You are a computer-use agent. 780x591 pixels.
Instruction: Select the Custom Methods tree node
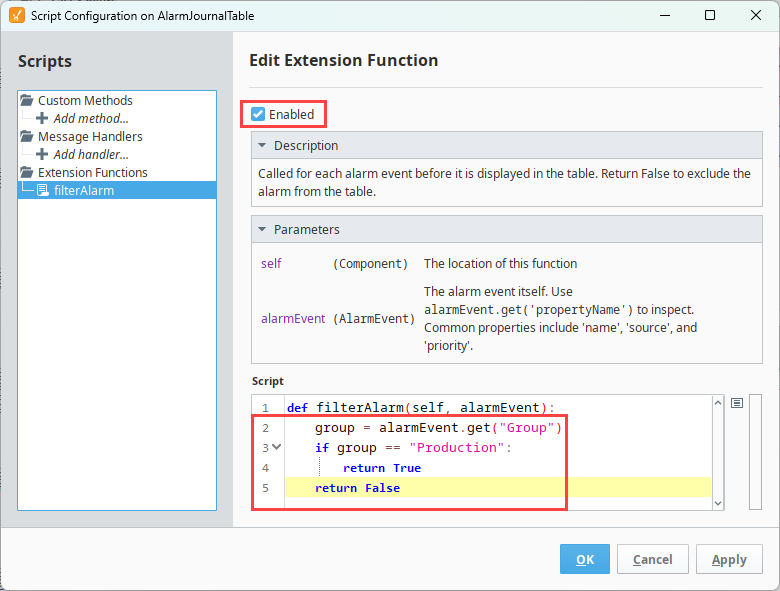(85, 100)
